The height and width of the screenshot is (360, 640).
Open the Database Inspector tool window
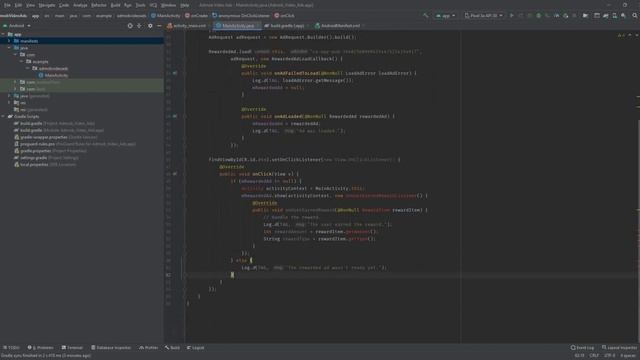click(111, 348)
